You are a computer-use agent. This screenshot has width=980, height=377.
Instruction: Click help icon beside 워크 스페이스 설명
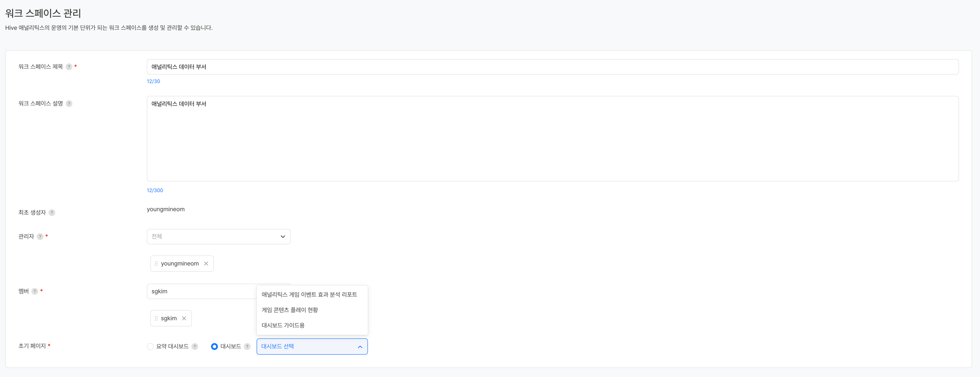click(x=69, y=104)
